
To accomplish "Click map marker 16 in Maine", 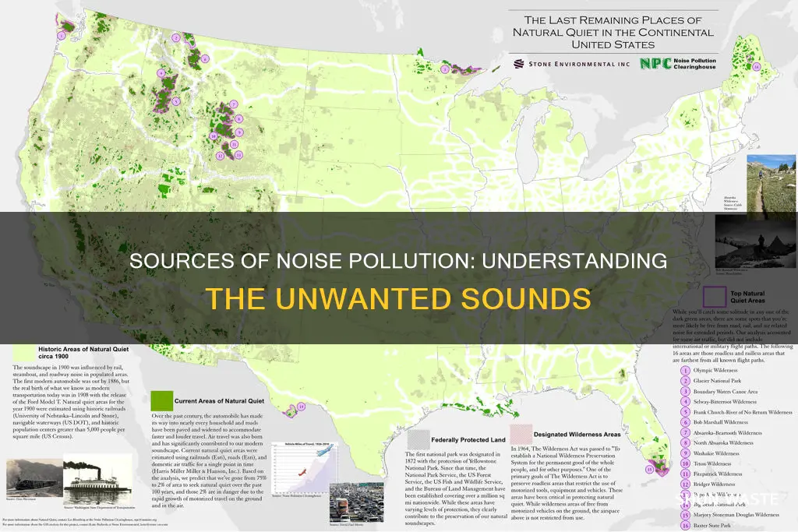I will pyautogui.click(x=756, y=67).
